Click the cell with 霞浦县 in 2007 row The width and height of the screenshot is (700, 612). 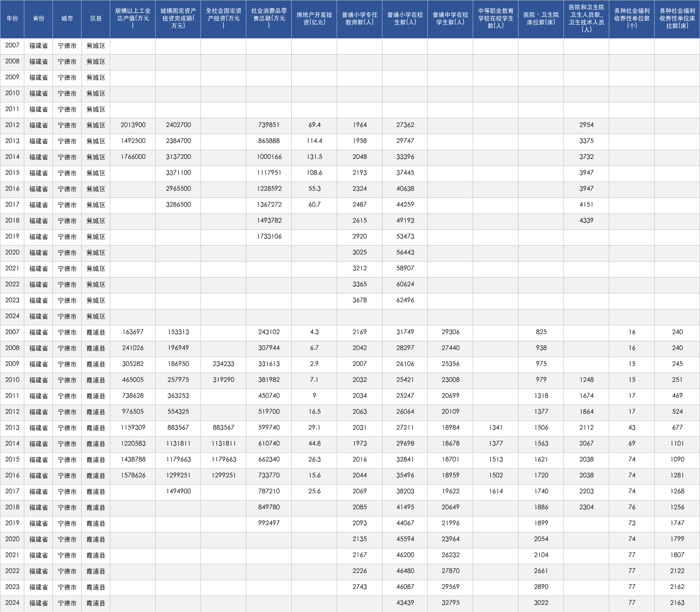tap(96, 332)
